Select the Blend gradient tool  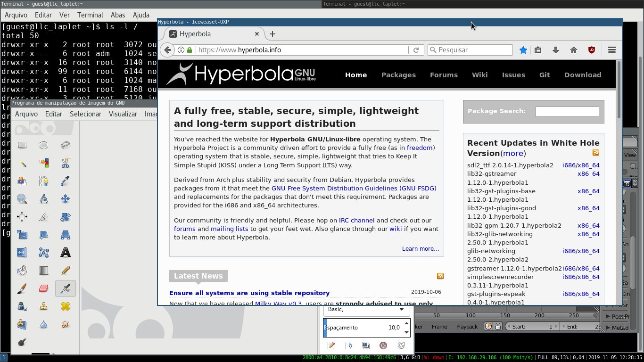pyautogui.click(x=44, y=271)
